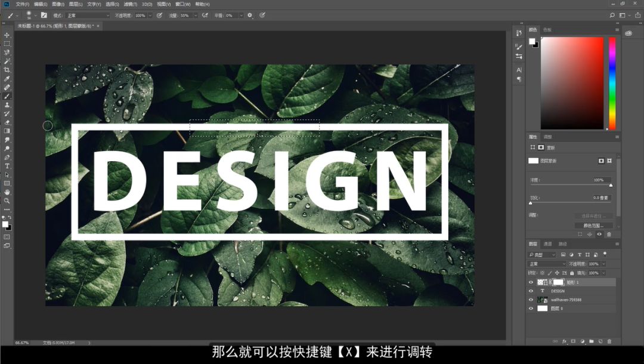
Task: Hide the wallhaven-759388 layer
Action: tap(531, 300)
